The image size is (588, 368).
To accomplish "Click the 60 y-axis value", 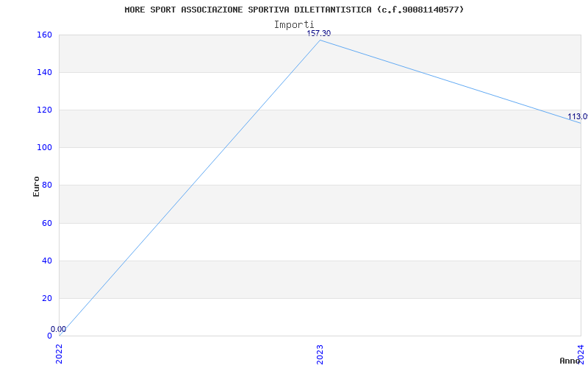I will tap(47, 223).
